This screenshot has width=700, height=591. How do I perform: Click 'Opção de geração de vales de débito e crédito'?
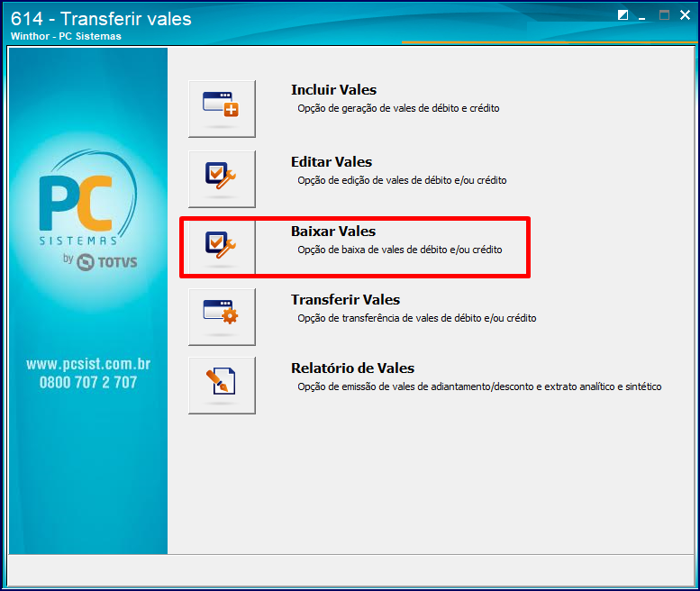[x=398, y=108]
